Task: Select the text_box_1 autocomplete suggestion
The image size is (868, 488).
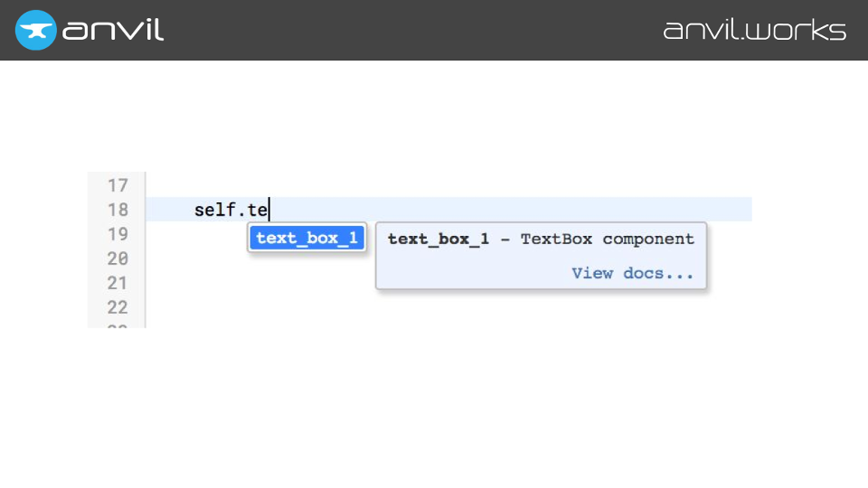Action: (307, 239)
